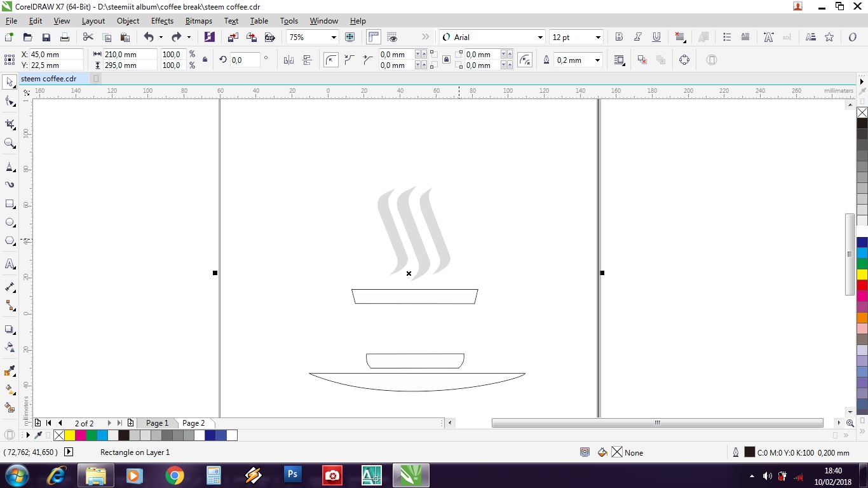Save the document with the floppy icon
This screenshot has width=868, height=488.
coord(46,37)
